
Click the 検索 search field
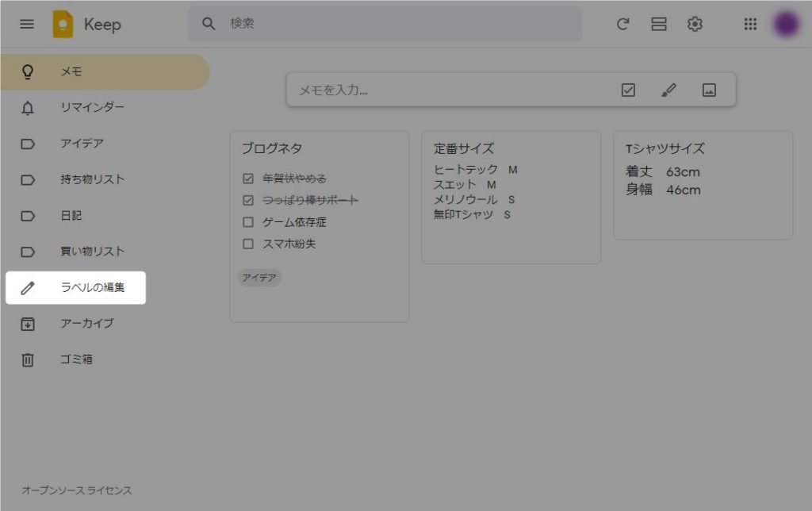(x=396, y=24)
